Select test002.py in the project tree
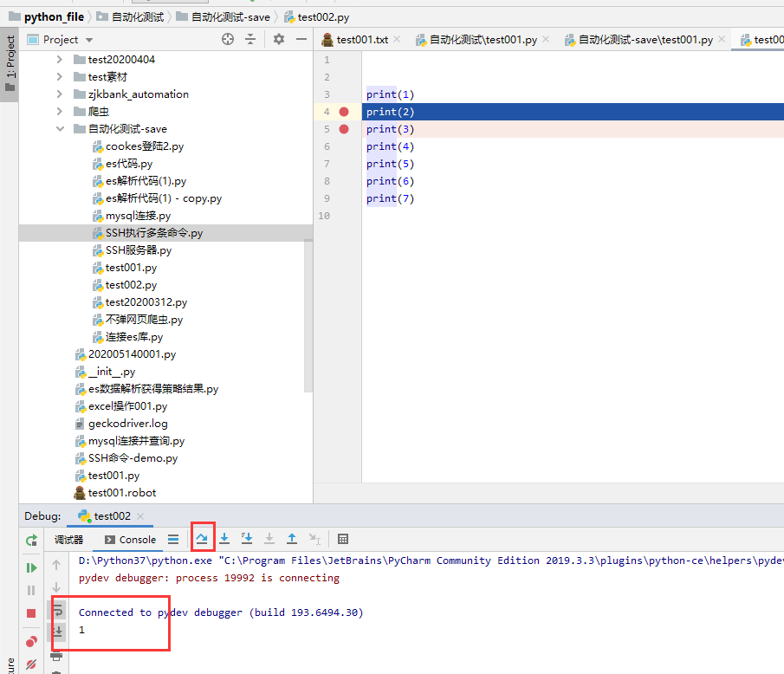 pyautogui.click(x=131, y=285)
